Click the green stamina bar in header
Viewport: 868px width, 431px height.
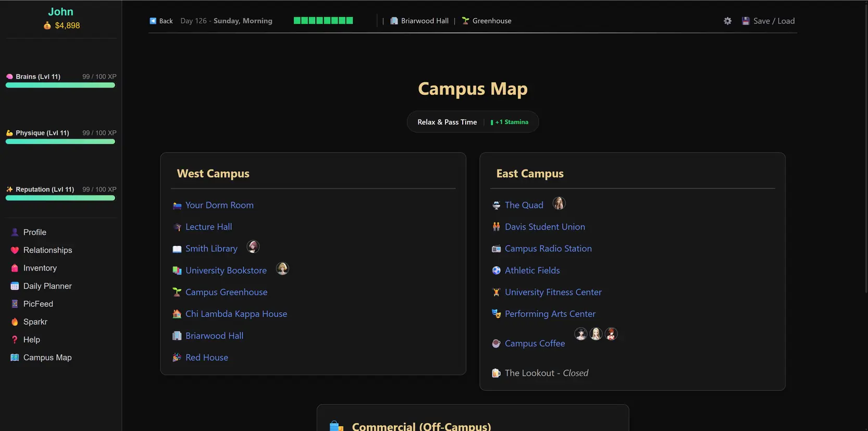click(323, 21)
